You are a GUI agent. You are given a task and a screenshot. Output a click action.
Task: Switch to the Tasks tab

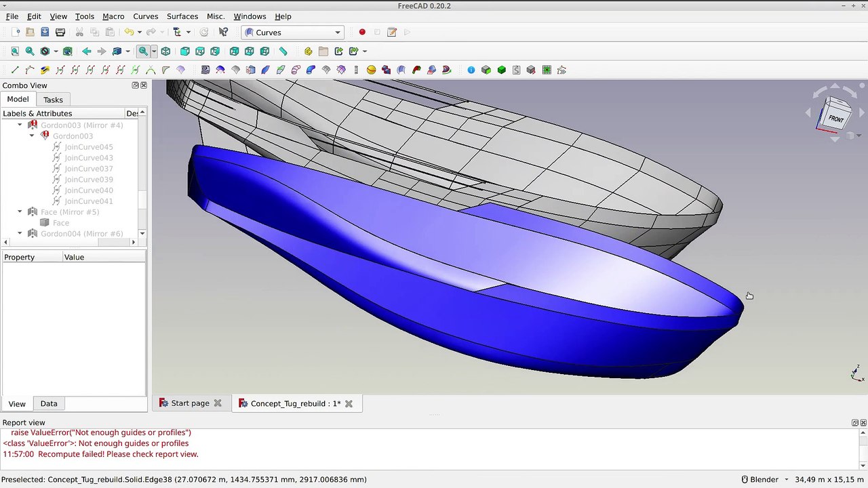click(x=53, y=100)
